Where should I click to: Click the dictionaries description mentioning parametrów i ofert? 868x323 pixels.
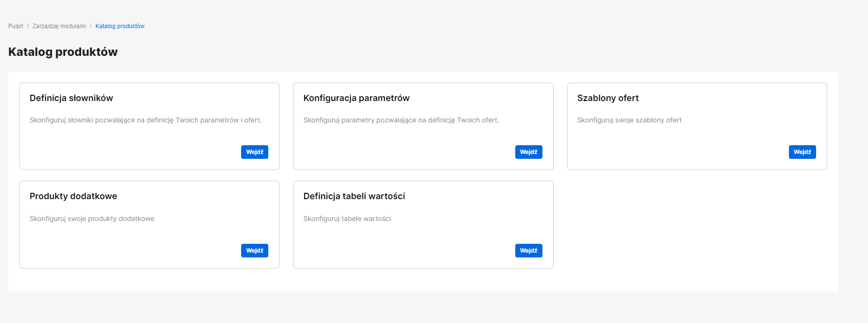(x=146, y=120)
